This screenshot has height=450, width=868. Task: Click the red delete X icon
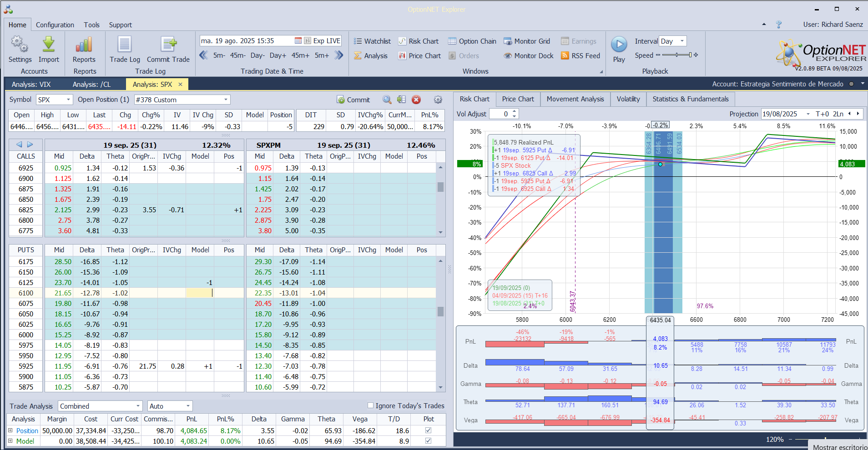(x=416, y=100)
